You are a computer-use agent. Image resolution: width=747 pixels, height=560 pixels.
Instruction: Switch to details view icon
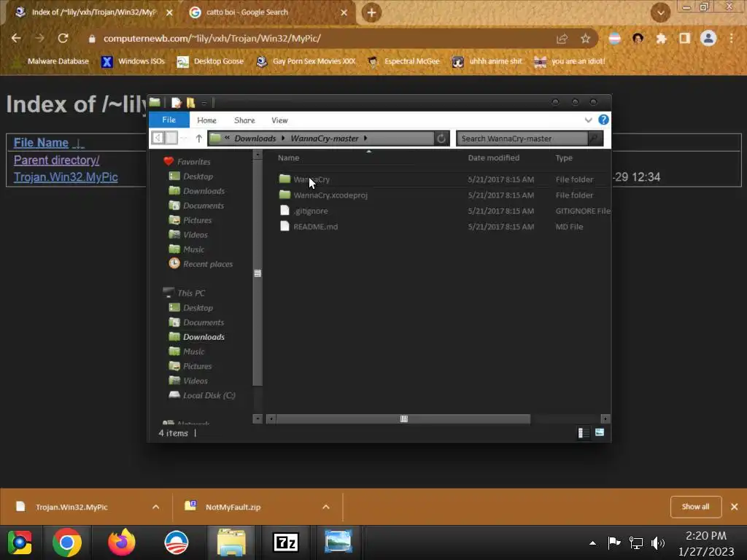584,432
